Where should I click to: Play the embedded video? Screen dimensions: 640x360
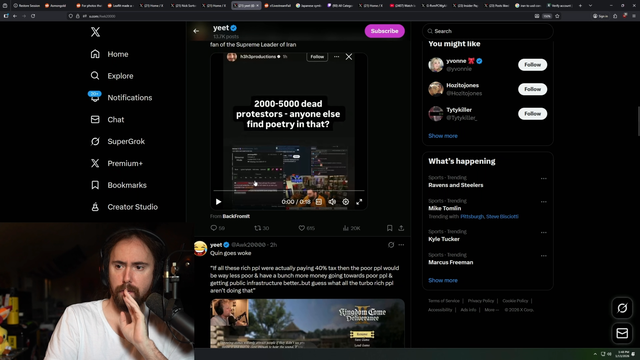[218, 202]
